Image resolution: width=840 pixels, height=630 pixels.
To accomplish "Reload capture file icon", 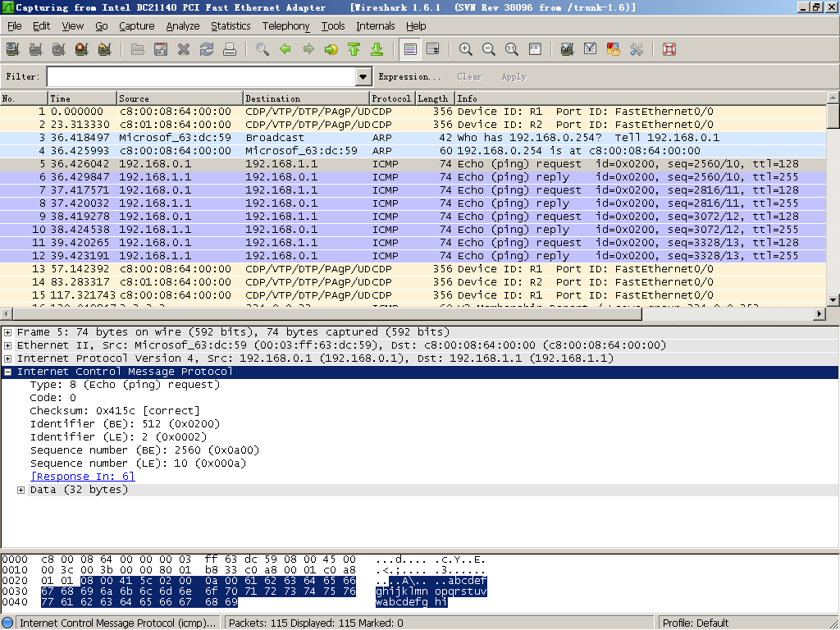I will [x=207, y=50].
